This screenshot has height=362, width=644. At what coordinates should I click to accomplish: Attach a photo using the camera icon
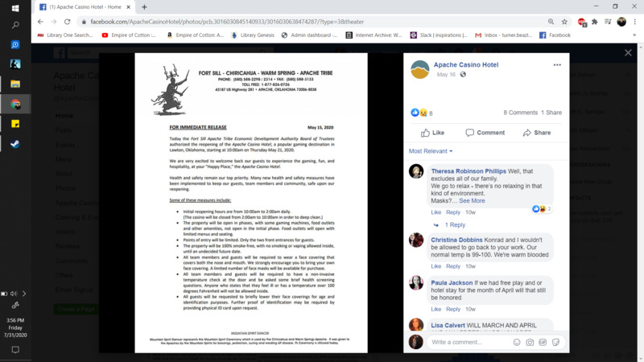tap(530, 343)
